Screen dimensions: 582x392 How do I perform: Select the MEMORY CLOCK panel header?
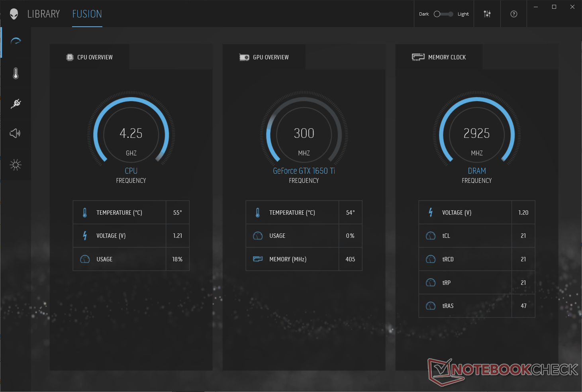point(439,57)
